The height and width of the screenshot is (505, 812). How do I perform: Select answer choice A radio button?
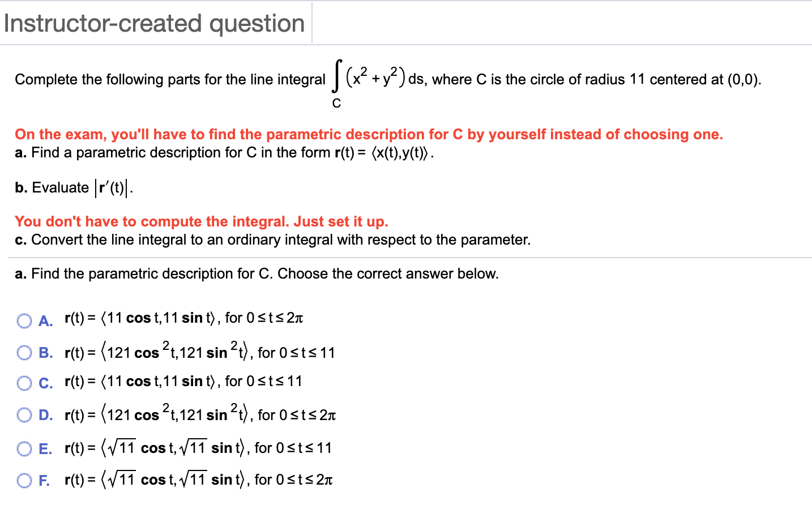coord(24,320)
